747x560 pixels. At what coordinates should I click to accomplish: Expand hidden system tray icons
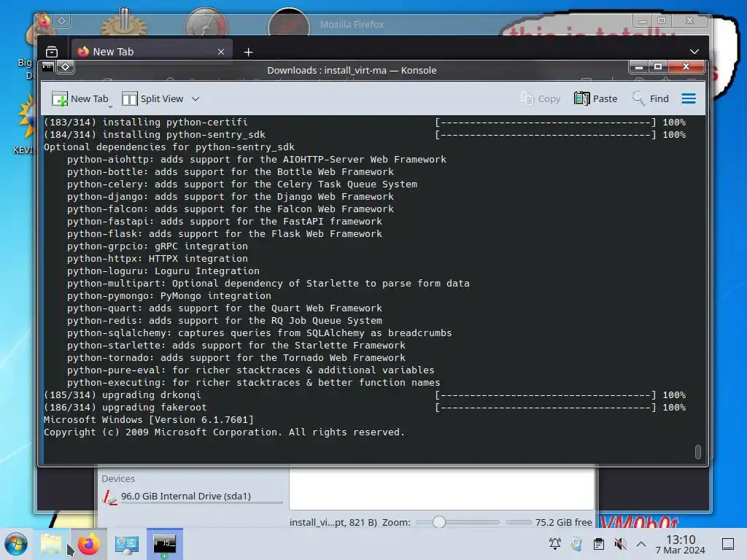641,544
